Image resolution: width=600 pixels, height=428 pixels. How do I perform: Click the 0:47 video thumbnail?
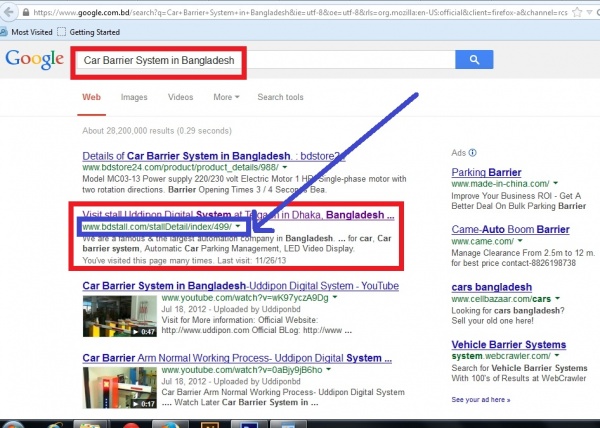coord(120,316)
